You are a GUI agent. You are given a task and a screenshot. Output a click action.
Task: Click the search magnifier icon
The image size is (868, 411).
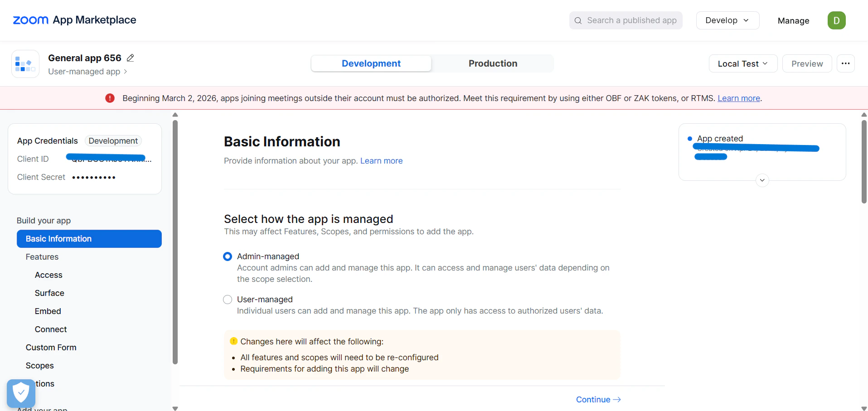tap(578, 20)
